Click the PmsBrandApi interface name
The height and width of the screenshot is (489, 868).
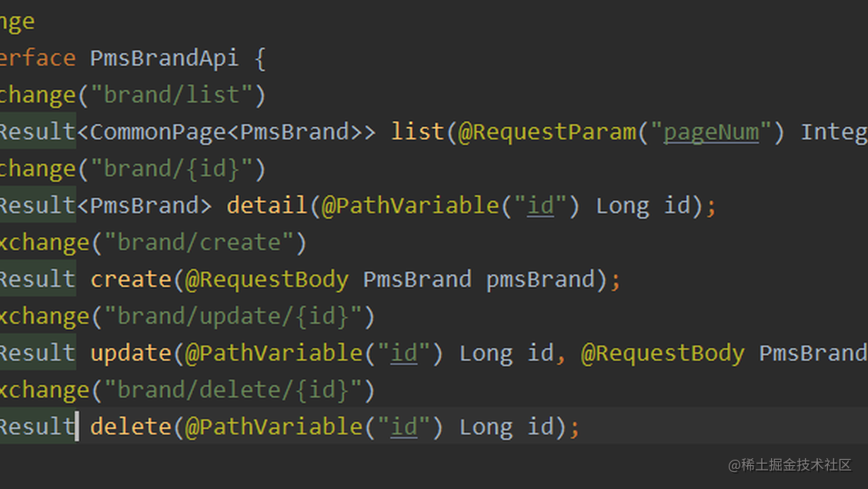[x=165, y=59]
